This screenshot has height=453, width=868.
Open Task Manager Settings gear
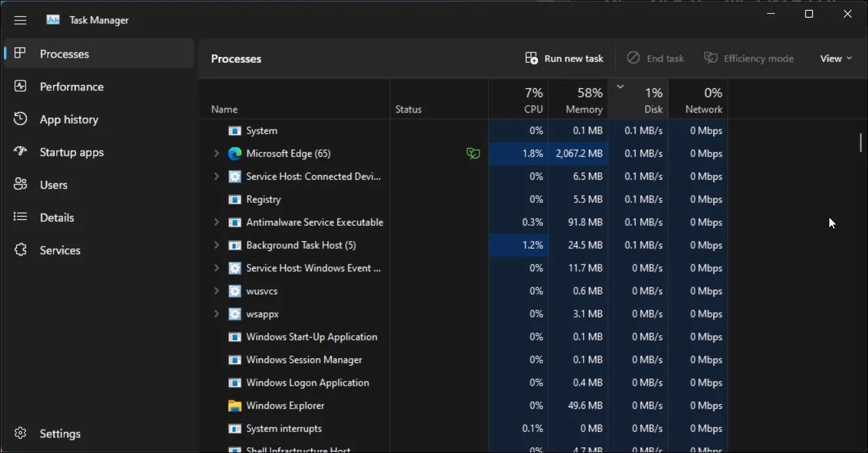[x=20, y=433]
